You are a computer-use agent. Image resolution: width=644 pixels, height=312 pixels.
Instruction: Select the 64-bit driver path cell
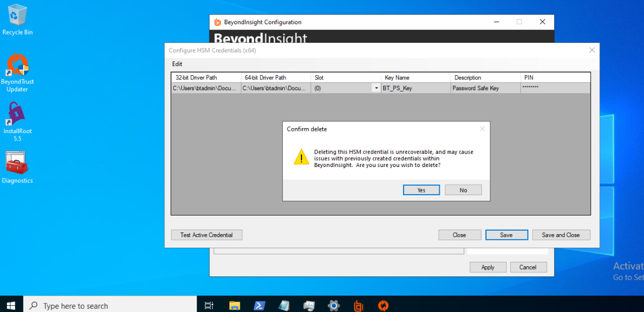point(276,88)
